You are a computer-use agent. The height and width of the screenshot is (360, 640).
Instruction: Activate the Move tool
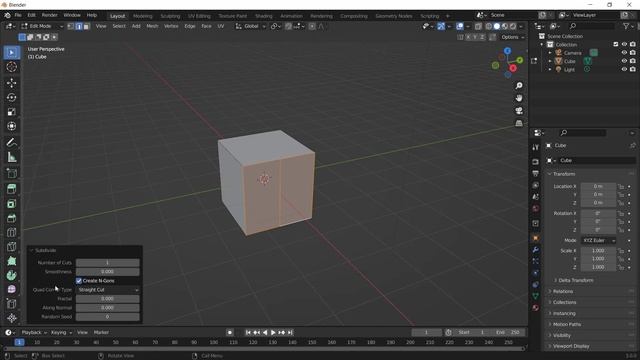click(11, 83)
